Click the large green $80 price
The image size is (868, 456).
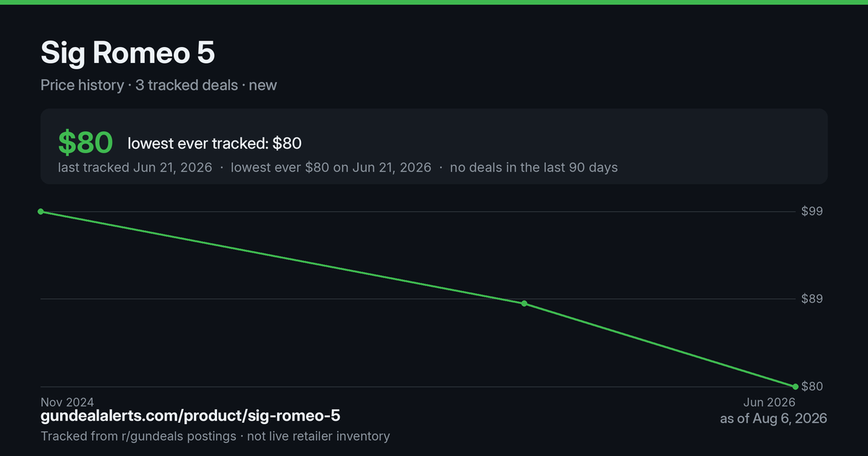coord(85,143)
